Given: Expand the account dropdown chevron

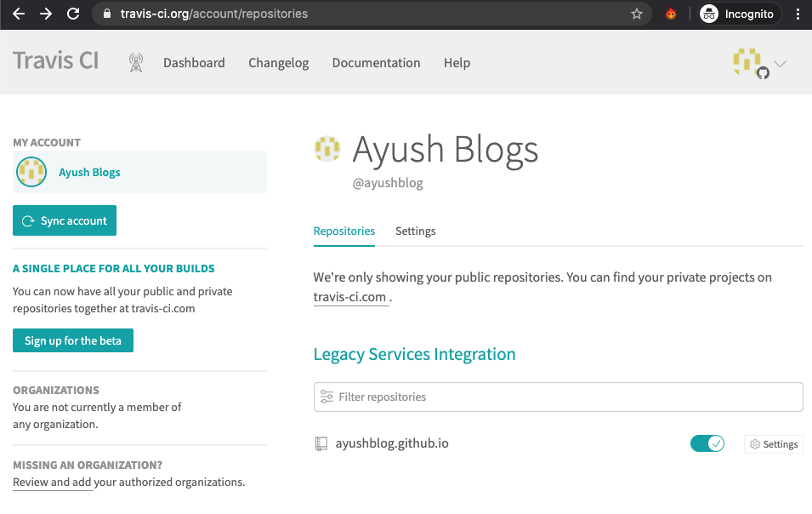Looking at the screenshot, I should [x=780, y=64].
